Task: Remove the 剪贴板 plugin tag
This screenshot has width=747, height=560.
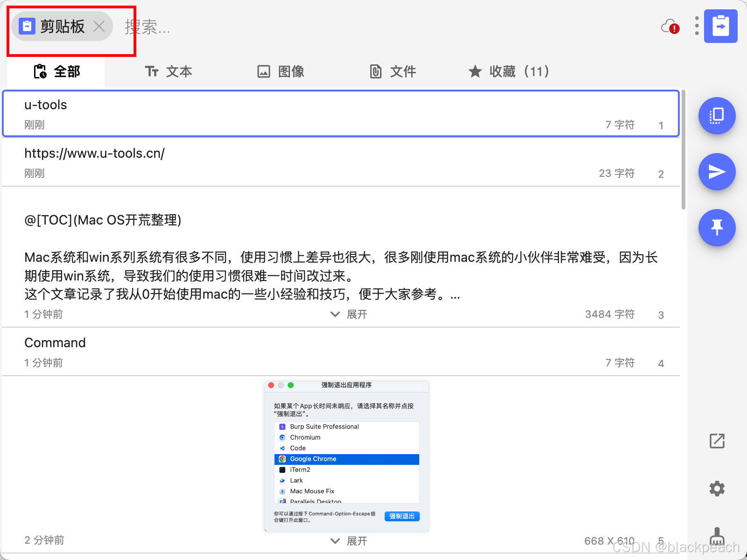Action: point(99,26)
